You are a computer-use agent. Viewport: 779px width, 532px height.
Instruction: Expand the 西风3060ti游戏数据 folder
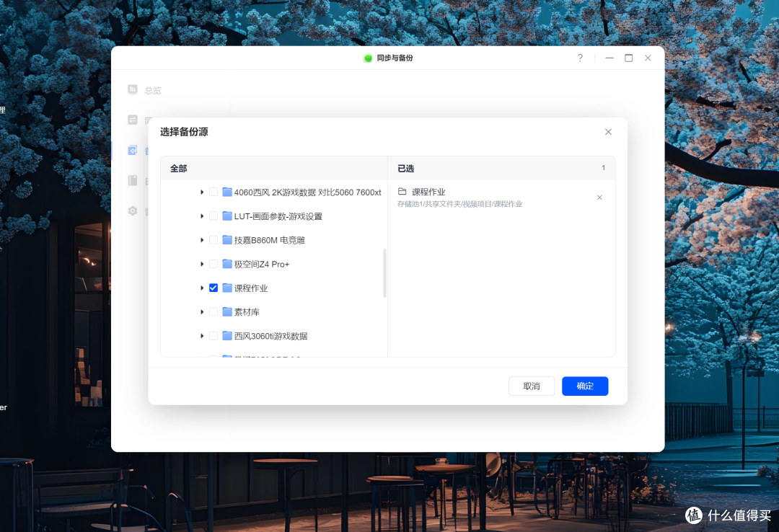[x=202, y=336]
